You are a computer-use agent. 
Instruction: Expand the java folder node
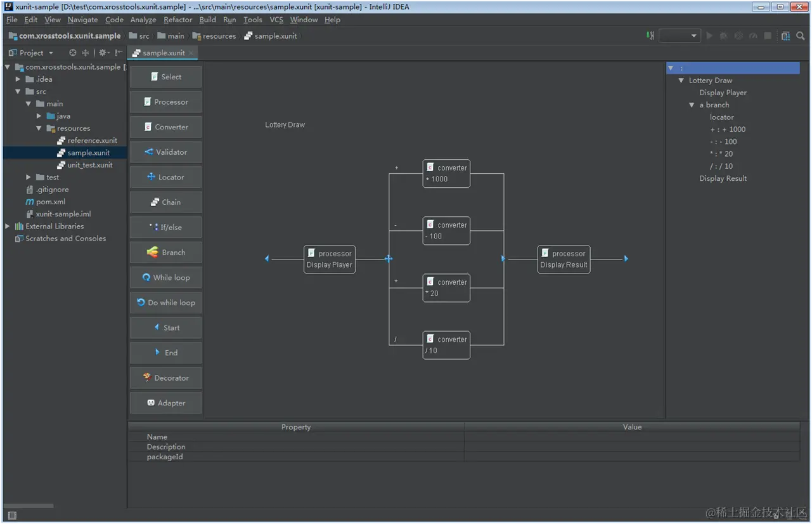(39, 116)
